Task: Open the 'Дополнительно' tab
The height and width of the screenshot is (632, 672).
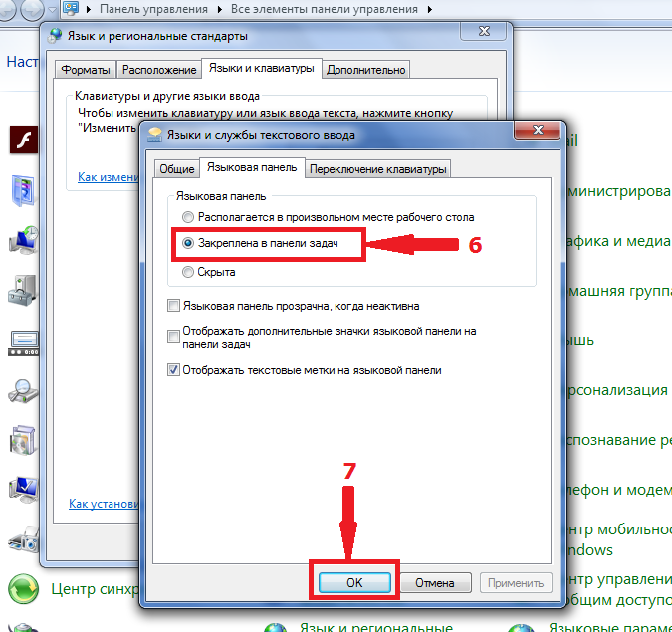Action: [x=366, y=70]
